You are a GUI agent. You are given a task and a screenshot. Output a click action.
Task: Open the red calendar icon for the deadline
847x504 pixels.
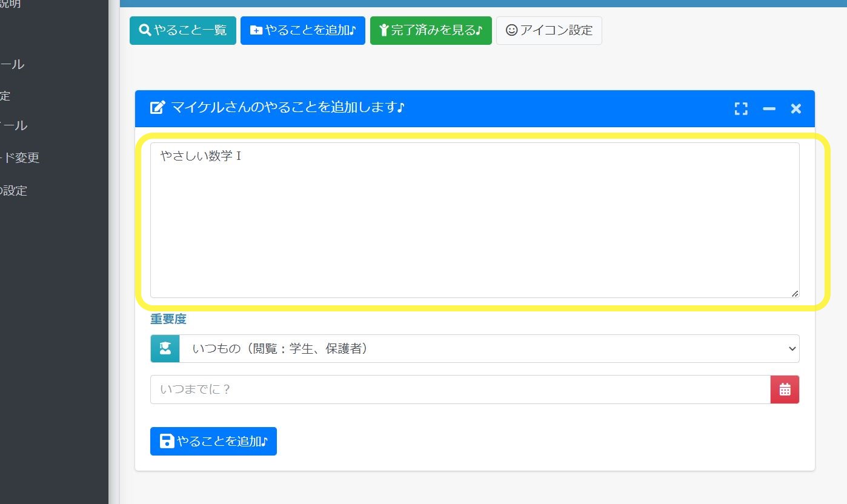[x=785, y=389]
